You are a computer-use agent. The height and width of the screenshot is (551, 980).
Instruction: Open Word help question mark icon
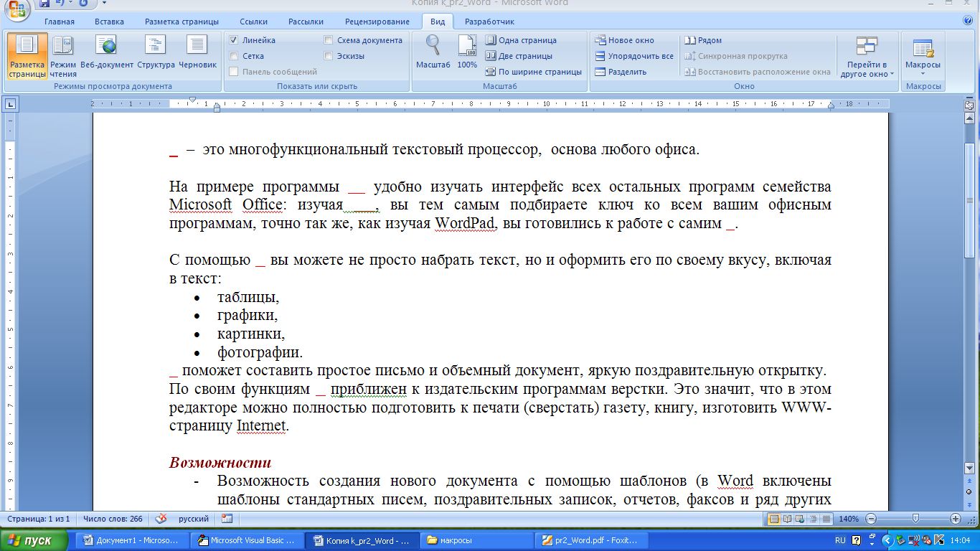[968, 21]
